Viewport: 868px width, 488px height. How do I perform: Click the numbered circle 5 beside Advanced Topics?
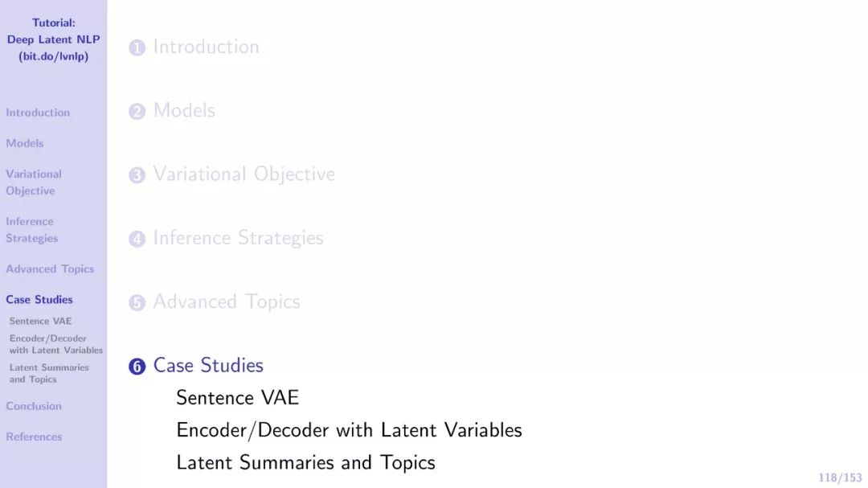click(137, 302)
